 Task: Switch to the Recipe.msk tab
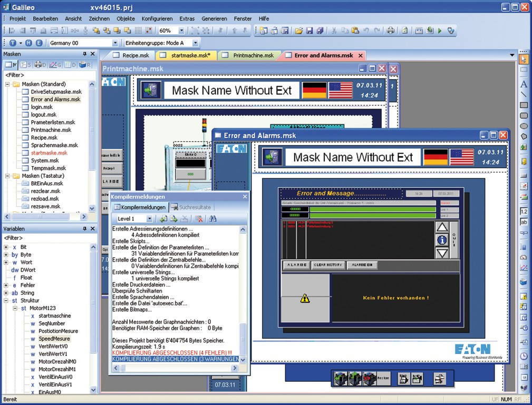131,55
